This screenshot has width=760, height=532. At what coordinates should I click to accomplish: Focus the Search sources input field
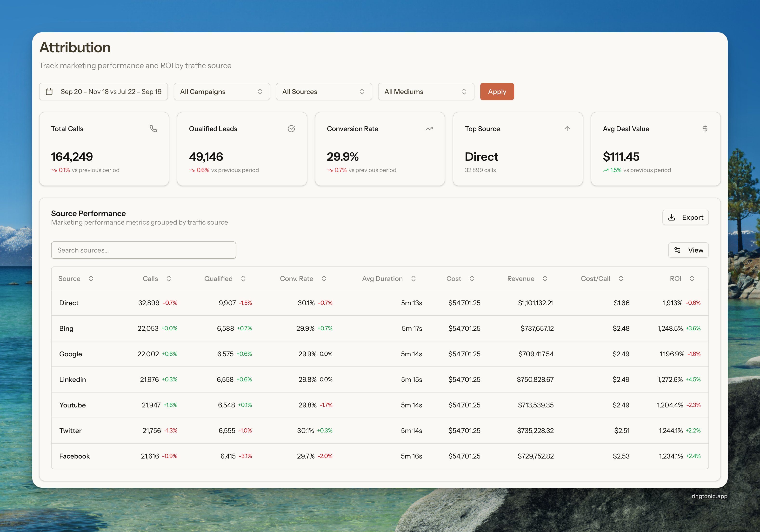143,250
